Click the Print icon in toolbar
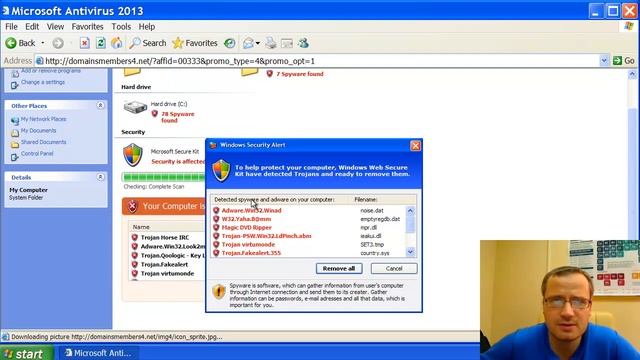This screenshot has height=360, width=640. [x=271, y=43]
